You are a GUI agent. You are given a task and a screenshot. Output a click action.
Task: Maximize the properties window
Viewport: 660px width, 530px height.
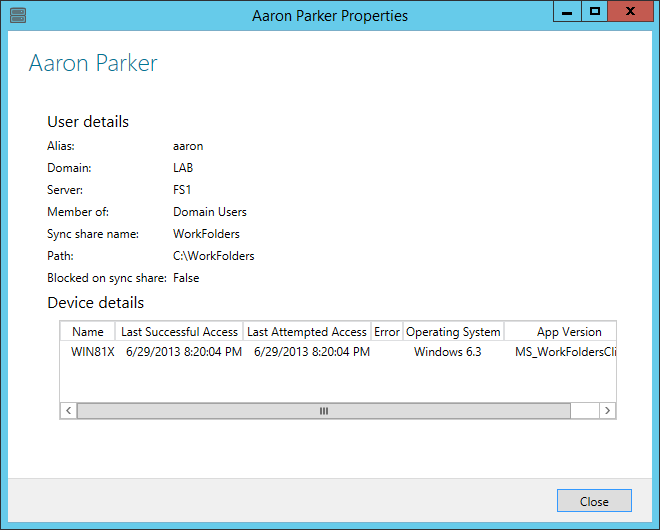(x=594, y=12)
